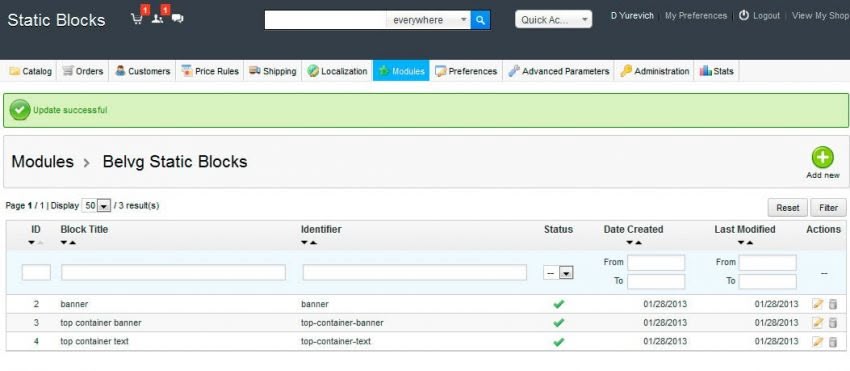Sort Identifier column descending arrow
Image resolution: width=850 pixels, height=371 pixels.
pos(305,242)
